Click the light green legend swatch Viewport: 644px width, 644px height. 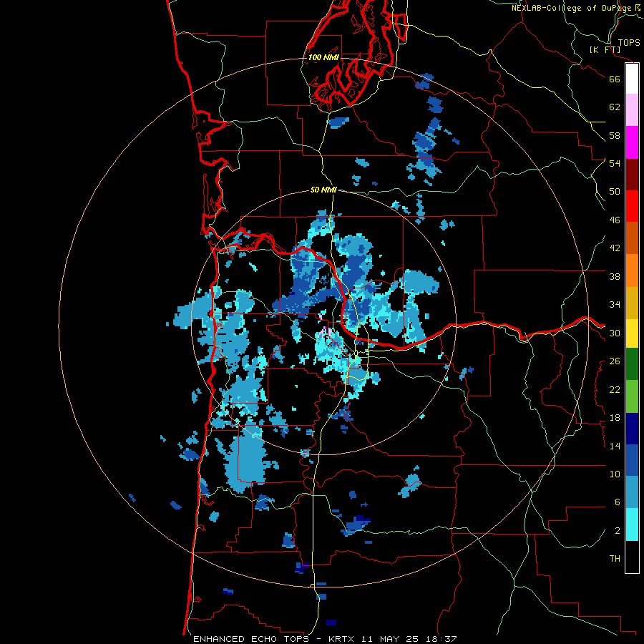pos(632,396)
